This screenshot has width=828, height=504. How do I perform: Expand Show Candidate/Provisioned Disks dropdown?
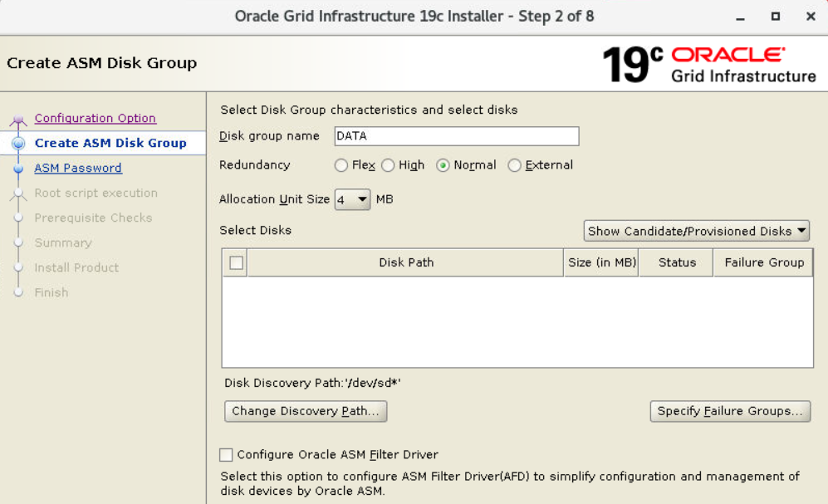697,231
